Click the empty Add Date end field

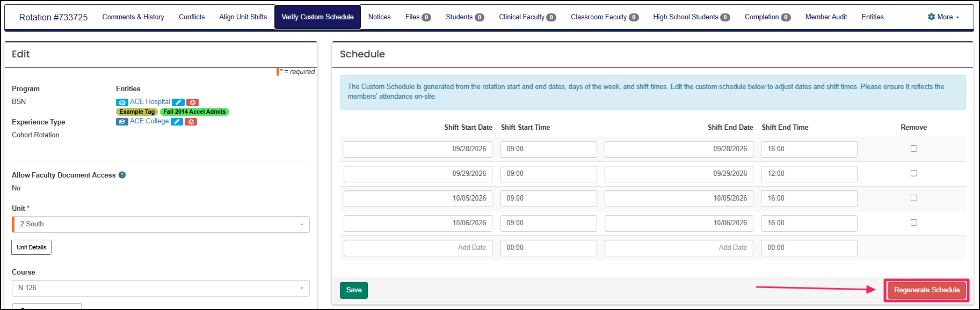pos(679,248)
